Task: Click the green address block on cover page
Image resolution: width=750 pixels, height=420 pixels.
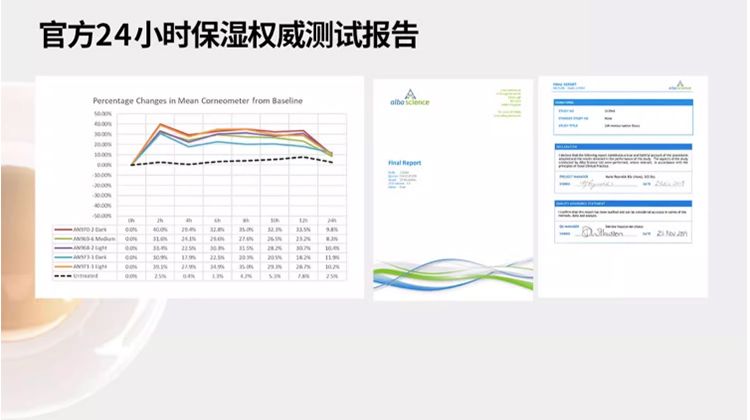Action: (508, 103)
